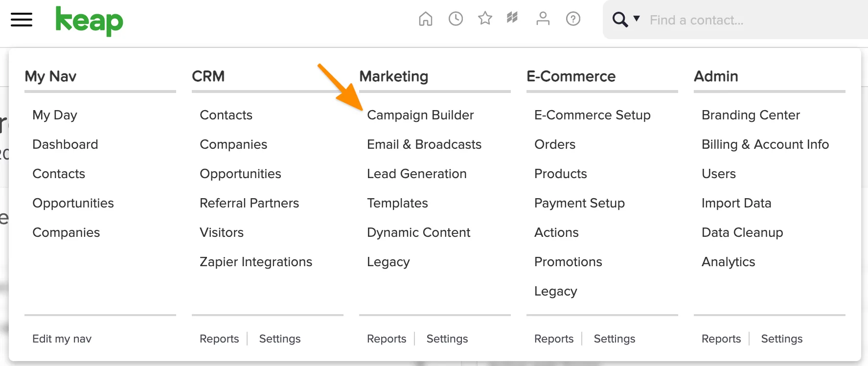Open Campaign Builder
The height and width of the screenshot is (366, 868).
pos(420,115)
